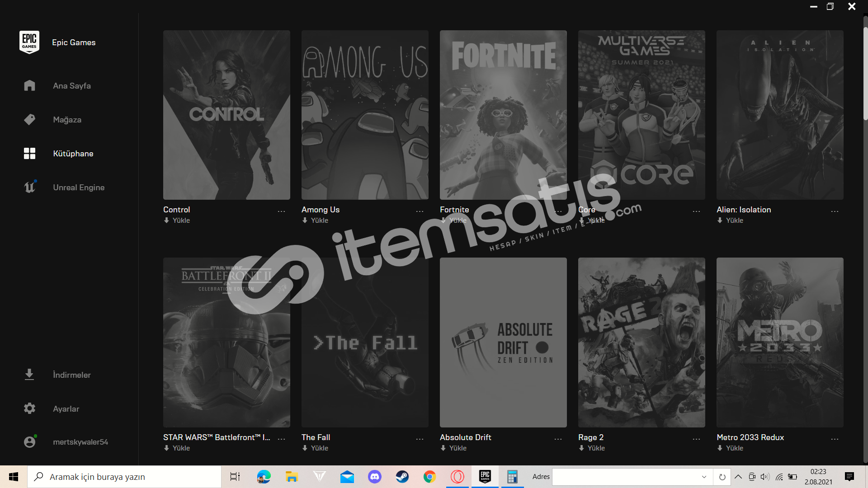Select the Metro 2033 Redux cover
Image resolution: width=868 pixels, height=488 pixels.
pos(780,343)
